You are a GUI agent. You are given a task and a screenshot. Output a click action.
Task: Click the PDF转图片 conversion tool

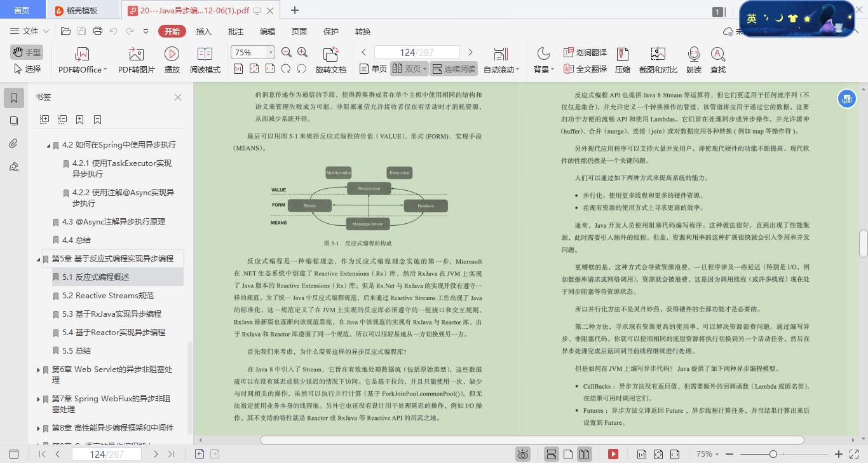pos(137,60)
